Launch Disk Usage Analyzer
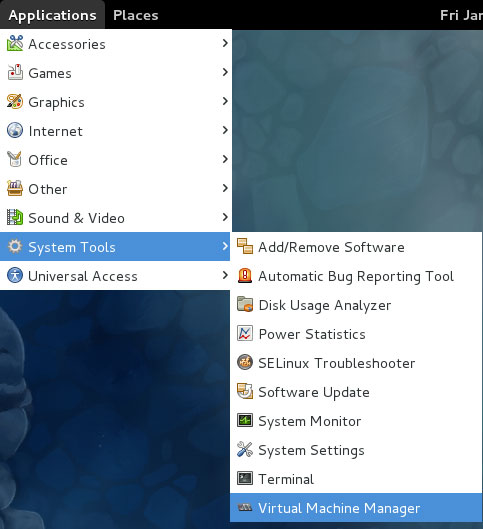Image resolution: width=483 pixels, height=529 pixels. coord(356,305)
